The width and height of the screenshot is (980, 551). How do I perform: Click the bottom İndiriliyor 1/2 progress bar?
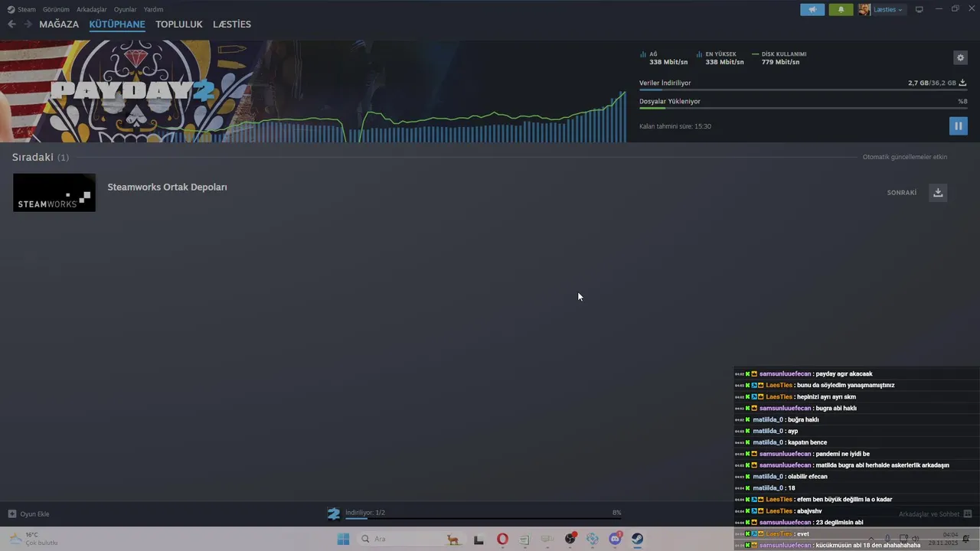click(483, 519)
